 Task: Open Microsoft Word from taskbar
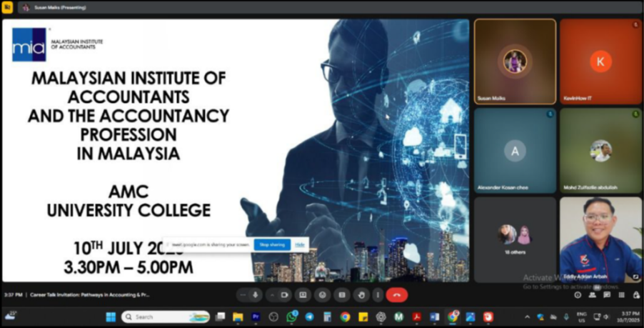[435, 317]
